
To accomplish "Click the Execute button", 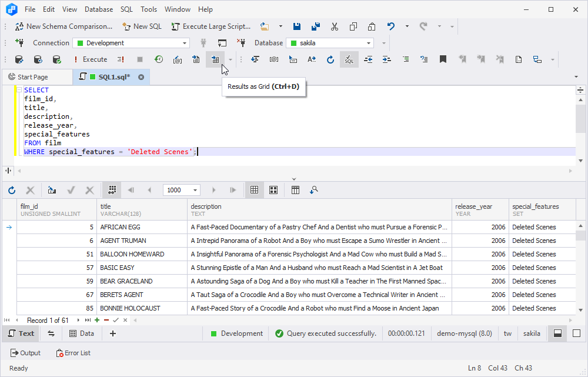I will tap(90, 59).
